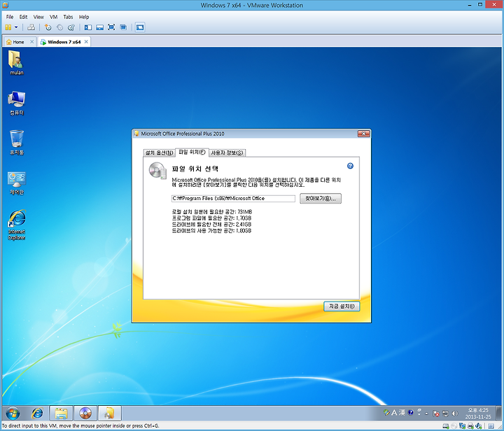Click the revert to snapshot icon
The height and width of the screenshot is (431, 504).
pyautogui.click(x=59, y=27)
